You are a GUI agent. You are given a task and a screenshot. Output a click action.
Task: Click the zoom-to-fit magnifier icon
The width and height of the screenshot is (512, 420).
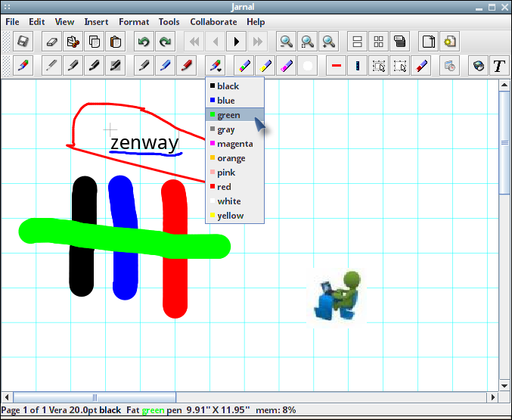point(308,42)
